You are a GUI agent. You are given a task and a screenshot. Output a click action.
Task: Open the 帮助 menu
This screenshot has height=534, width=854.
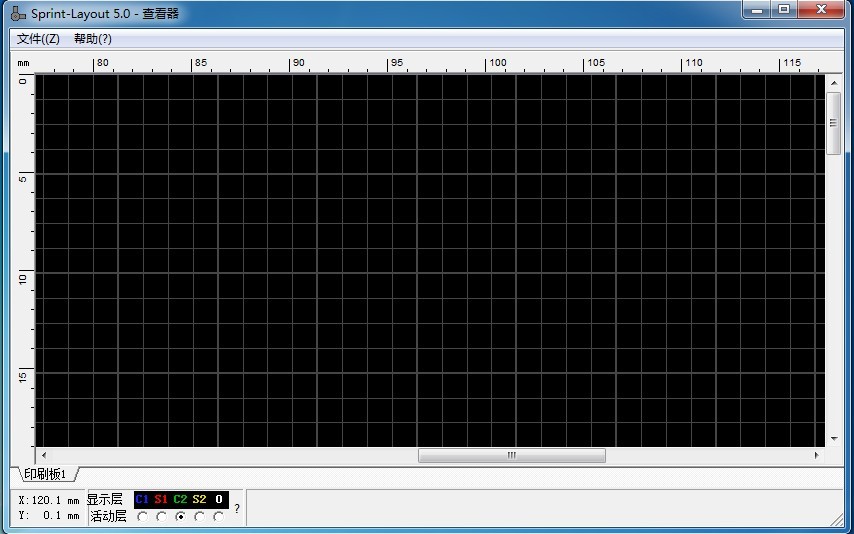92,39
